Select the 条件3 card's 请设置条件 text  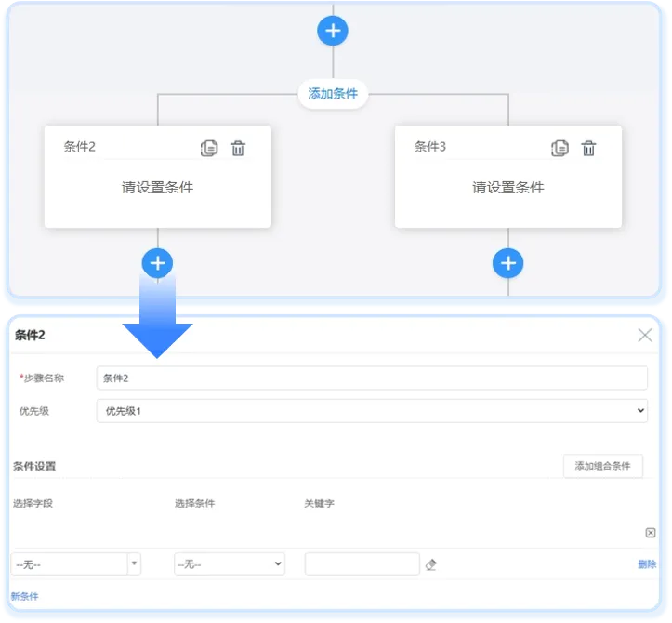[x=507, y=188]
